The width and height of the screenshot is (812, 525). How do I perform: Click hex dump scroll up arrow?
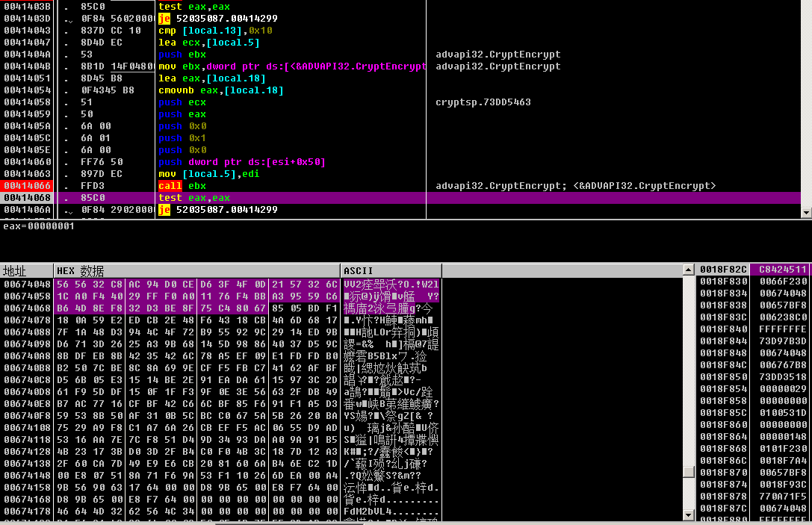689,270
